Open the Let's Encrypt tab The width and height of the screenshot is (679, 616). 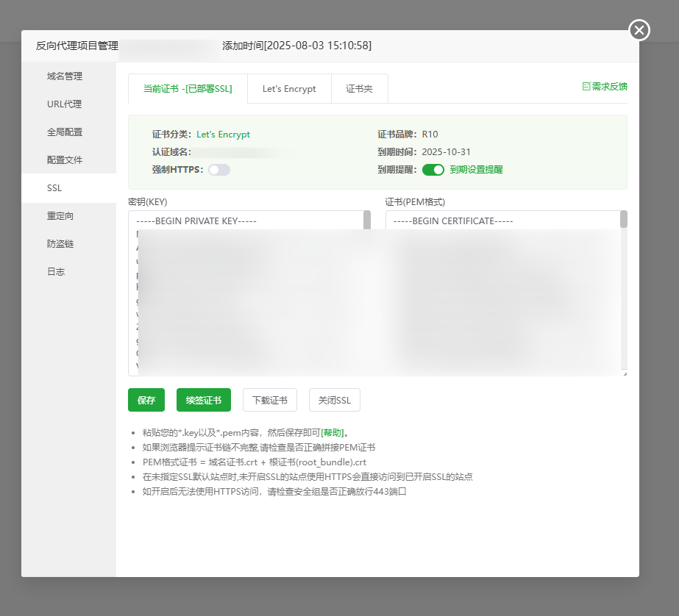[x=289, y=89]
